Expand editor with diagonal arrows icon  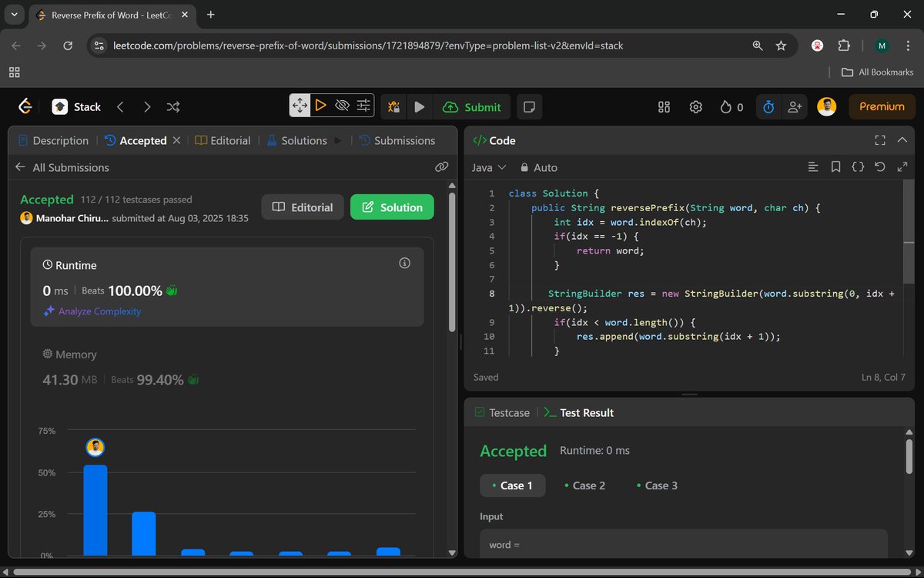pos(902,166)
